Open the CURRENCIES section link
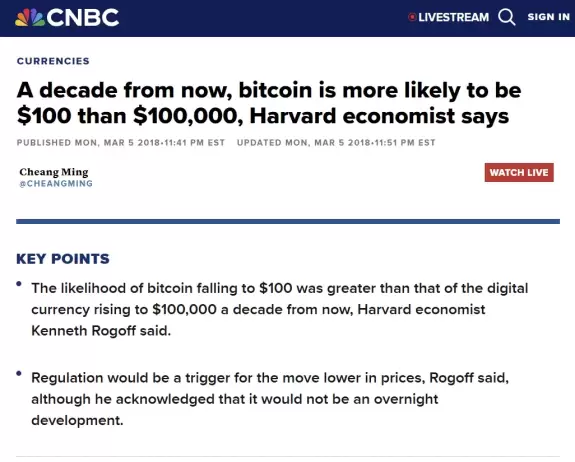Image resolution: width=575 pixels, height=462 pixels. tap(53, 61)
